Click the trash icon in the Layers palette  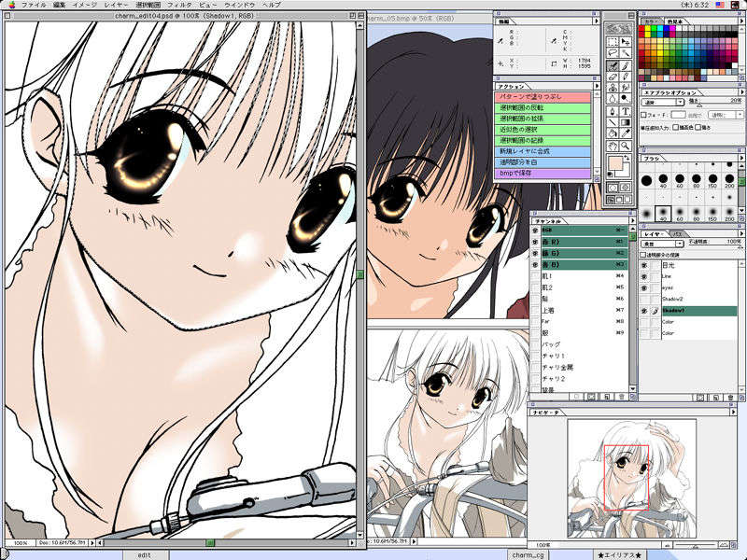tap(731, 398)
